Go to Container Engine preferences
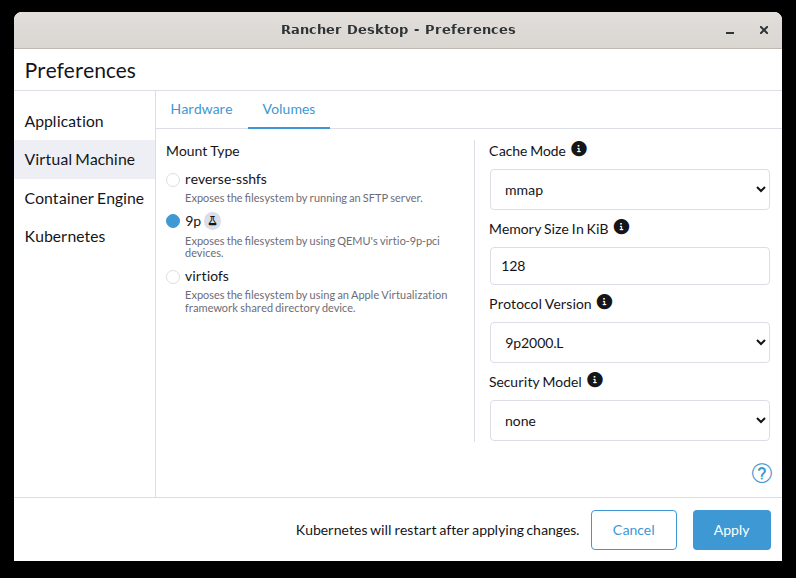The height and width of the screenshot is (578, 796). coord(84,198)
